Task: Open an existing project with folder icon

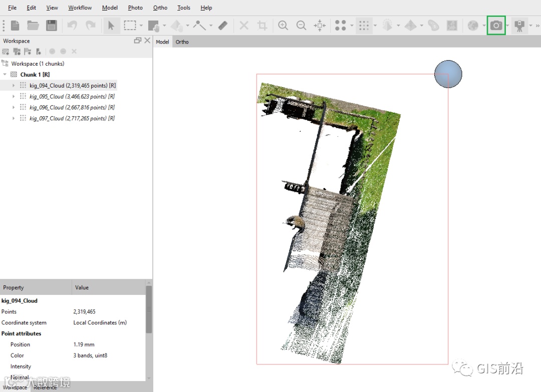Action: (33, 26)
